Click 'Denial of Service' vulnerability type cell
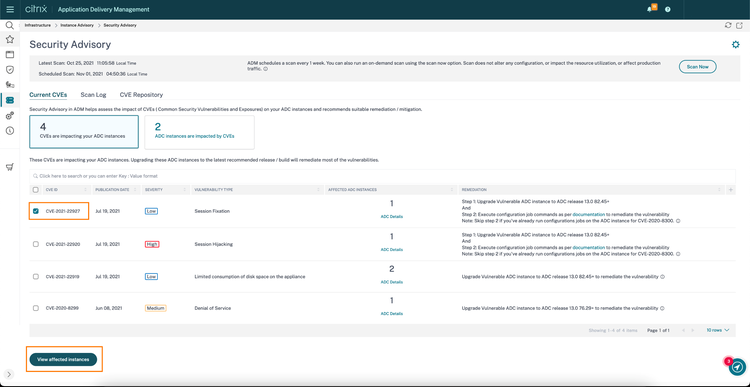 pos(212,308)
